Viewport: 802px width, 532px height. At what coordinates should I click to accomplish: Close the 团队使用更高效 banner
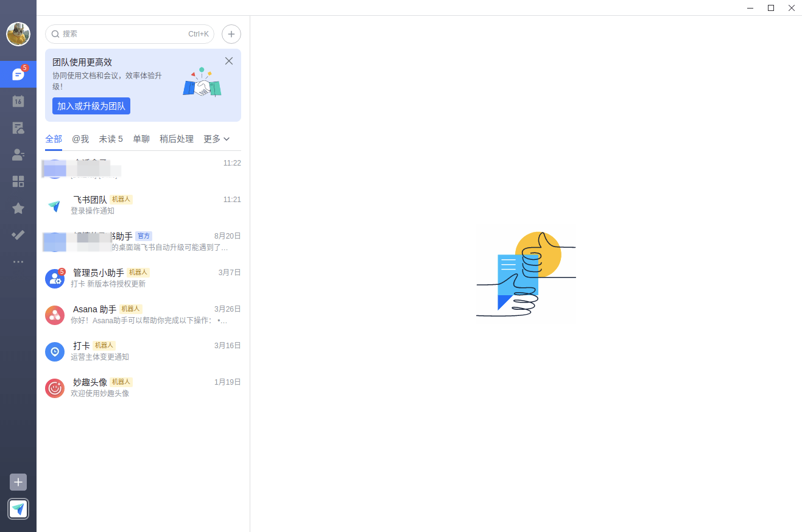point(229,61)
